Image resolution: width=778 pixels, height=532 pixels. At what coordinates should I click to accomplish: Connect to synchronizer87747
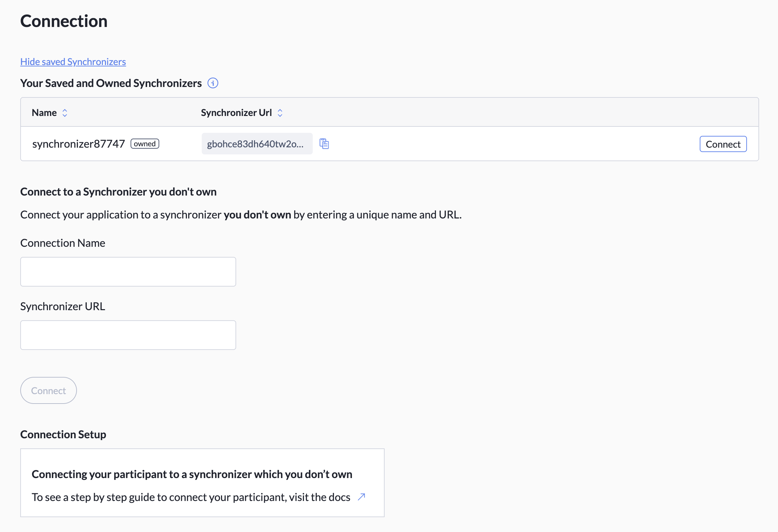723,144
